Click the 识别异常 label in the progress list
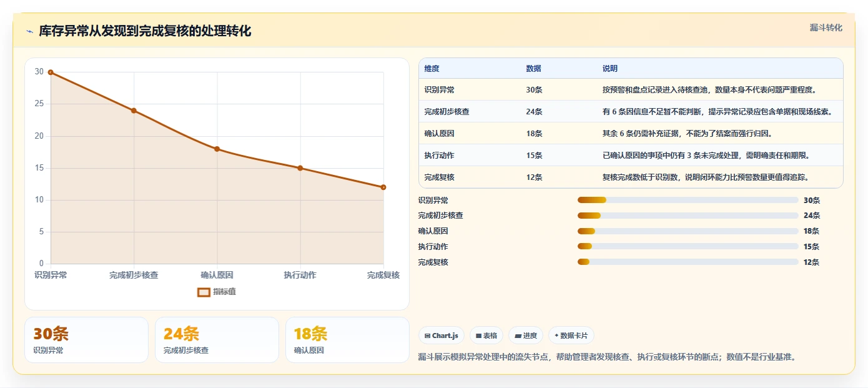The height and width of the screenshot is (388, 868). tap(433, 201)
